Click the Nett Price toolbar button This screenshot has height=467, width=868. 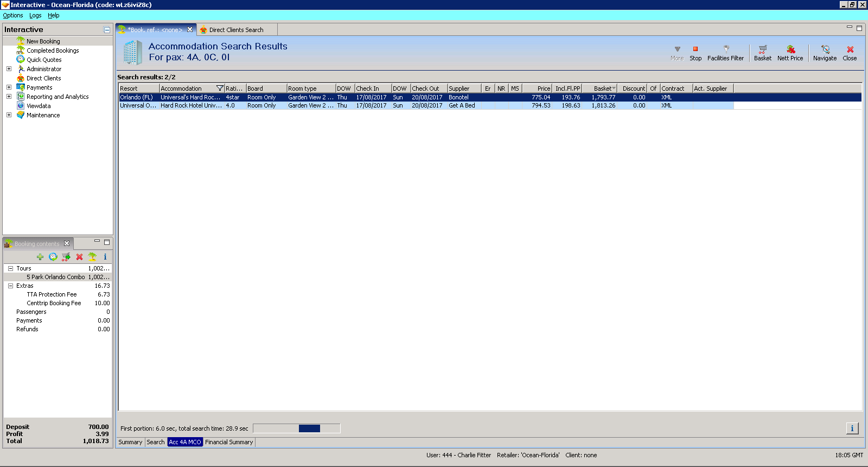tap(790, 53)
